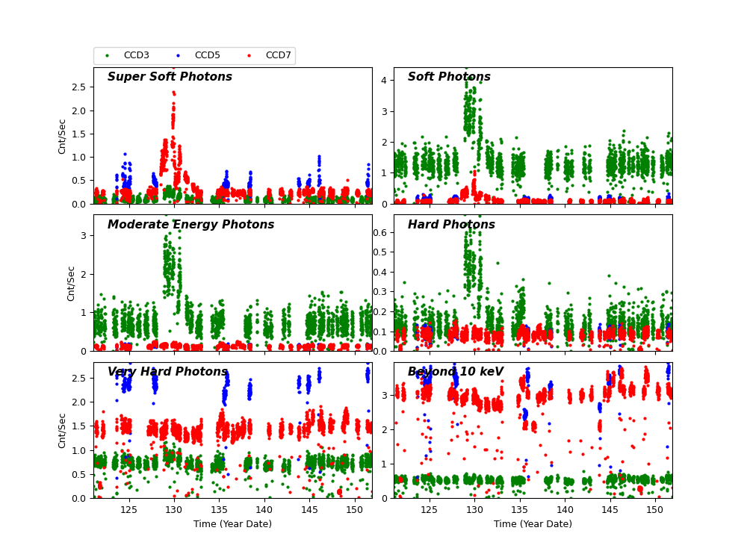
Task: Click the Cnt/Sec label of Very Hard Photons plot
Action: click(x=63, y=430)
